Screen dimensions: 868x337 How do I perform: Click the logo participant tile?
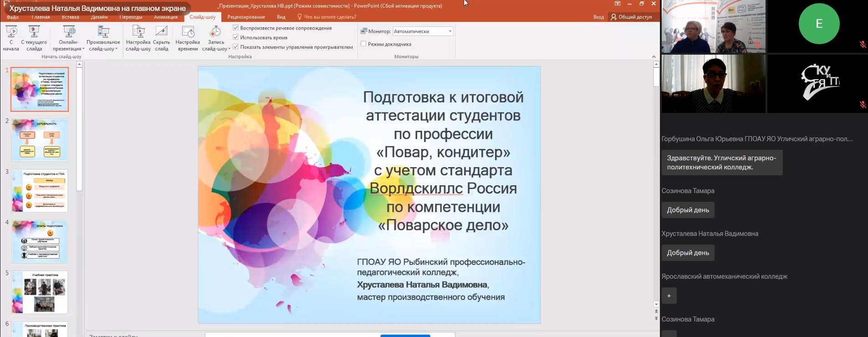817,84
